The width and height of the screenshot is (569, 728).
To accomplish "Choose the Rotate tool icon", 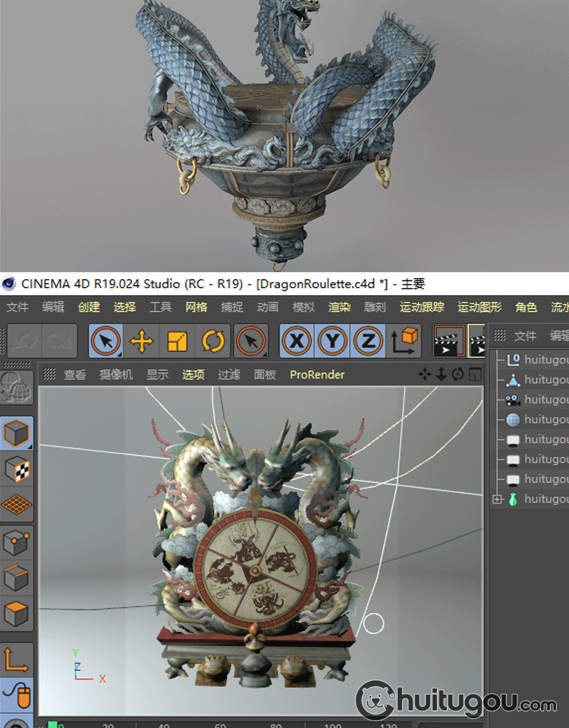I will [213, 342].
